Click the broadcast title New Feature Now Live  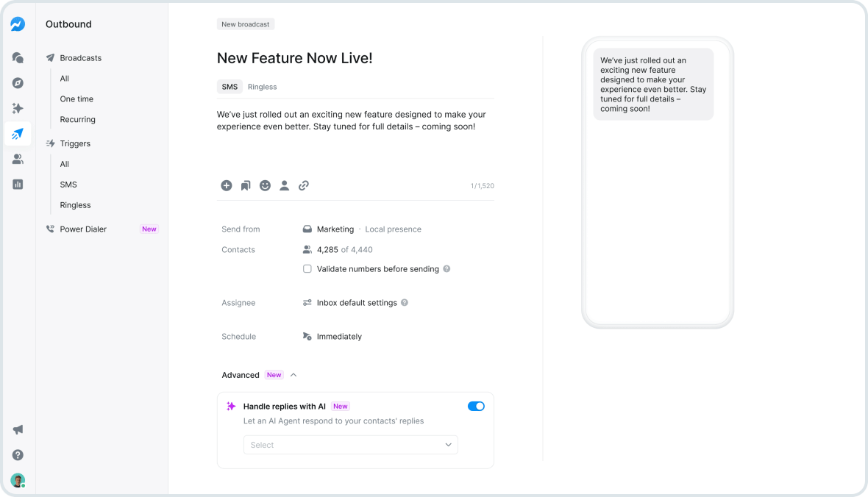(294, 58)
